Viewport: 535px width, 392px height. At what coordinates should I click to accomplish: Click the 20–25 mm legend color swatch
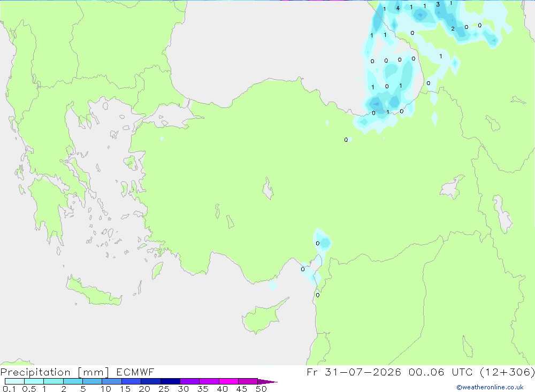point(151,381)
